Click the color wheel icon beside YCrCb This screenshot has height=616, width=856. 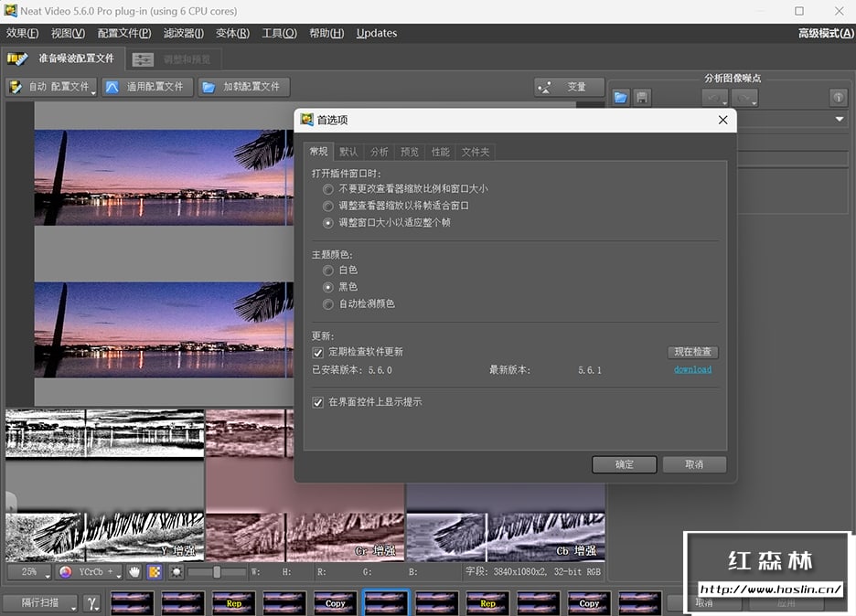click(65, 572)
